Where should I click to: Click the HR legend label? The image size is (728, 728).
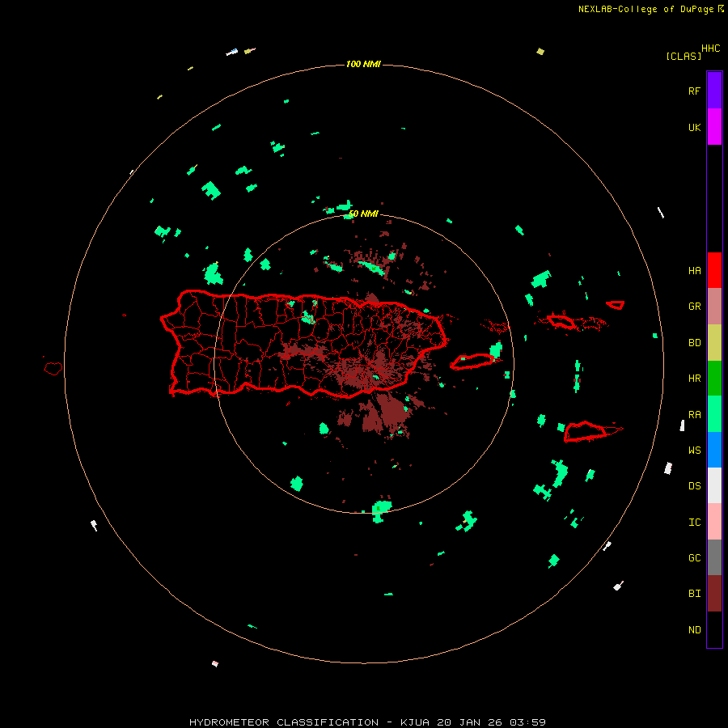point(694,379)
